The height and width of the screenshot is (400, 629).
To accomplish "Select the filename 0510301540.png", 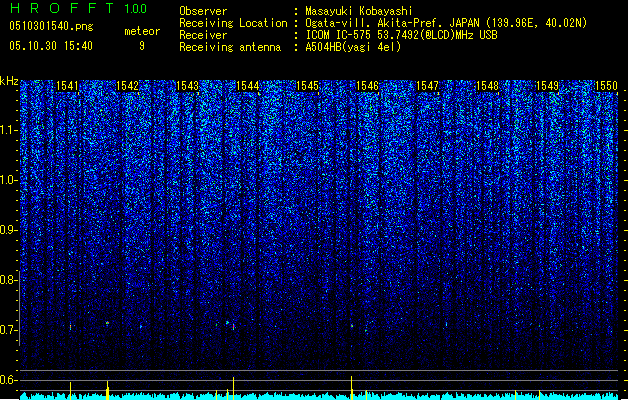I will pos(51,26).
